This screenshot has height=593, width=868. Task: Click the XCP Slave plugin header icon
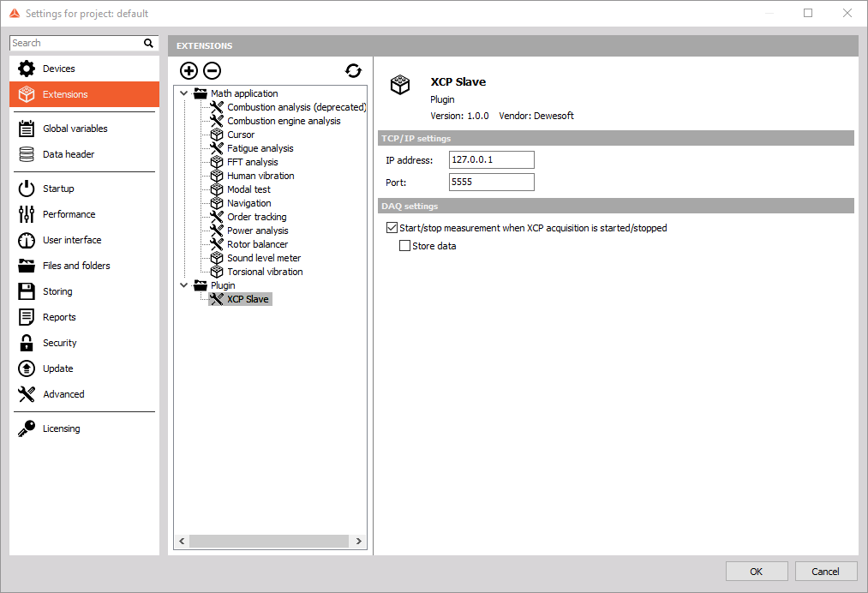(x=399, y=86)
